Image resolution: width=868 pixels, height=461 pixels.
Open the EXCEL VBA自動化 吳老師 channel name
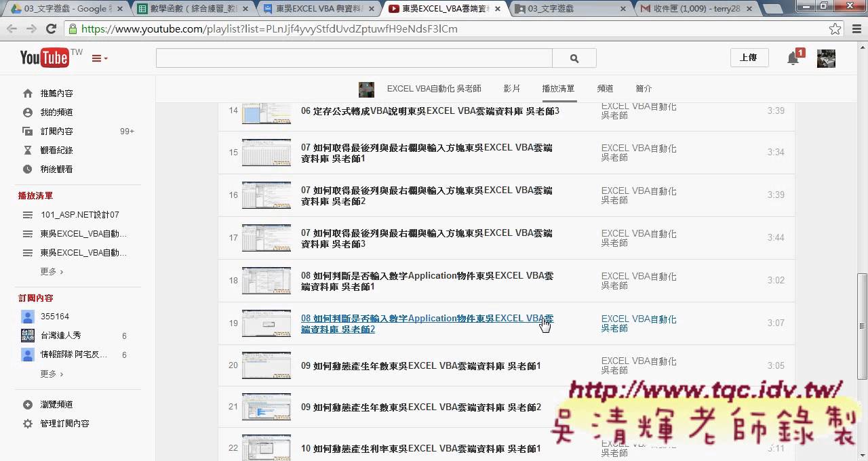pyautogui.click(x=434, y=89)
